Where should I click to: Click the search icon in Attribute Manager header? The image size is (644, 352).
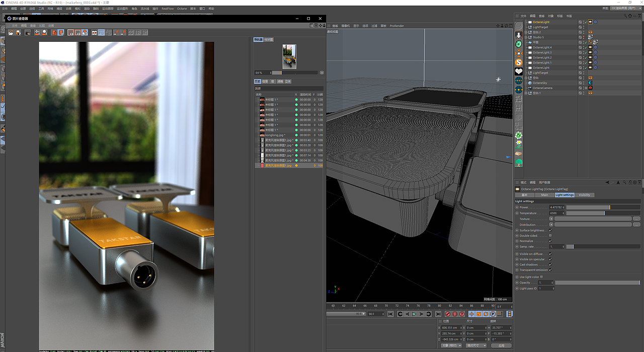pyautogui.click(x=624, y=182)
